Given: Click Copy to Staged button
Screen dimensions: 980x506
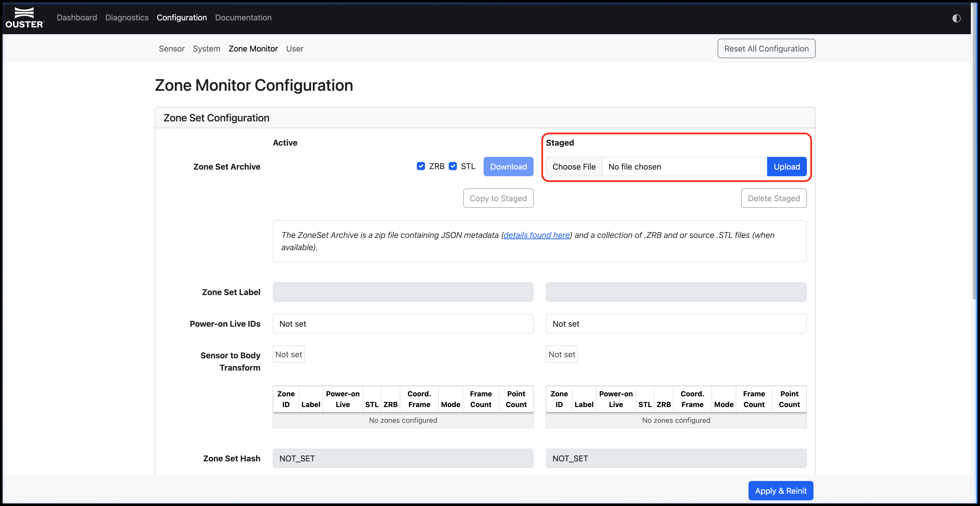Looking at the screenshot, I should 498,198.
